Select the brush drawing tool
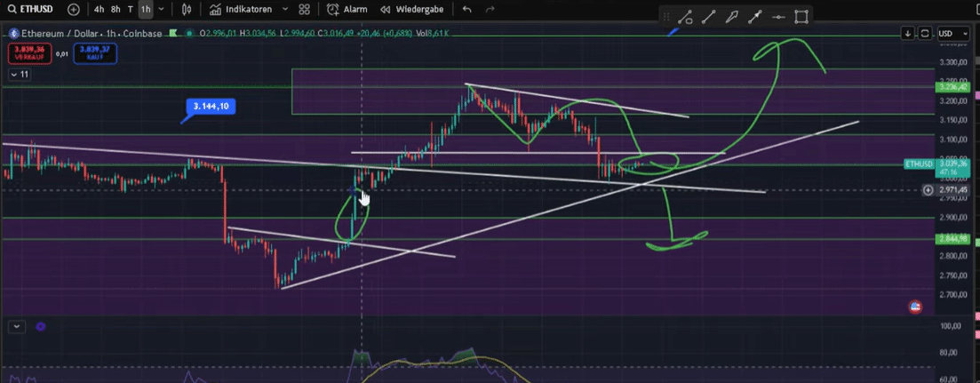The image size is (980, 383). [732, 17]
